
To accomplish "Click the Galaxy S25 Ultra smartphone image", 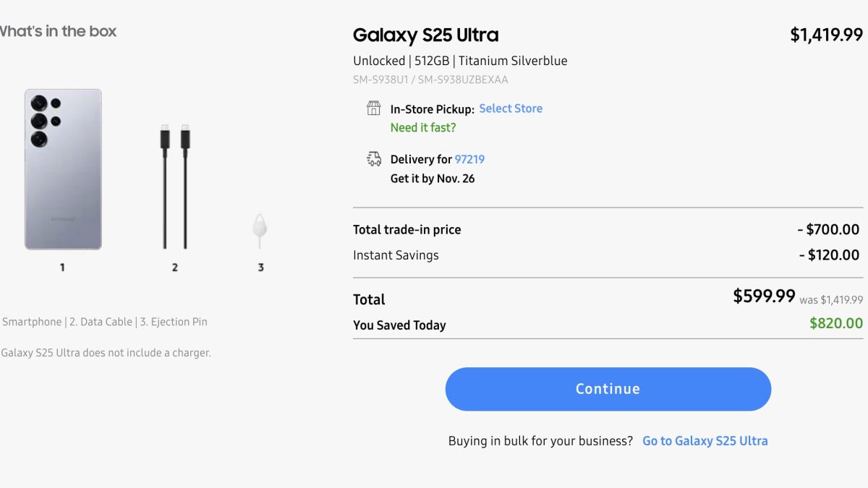I will (x=63, y=169).
